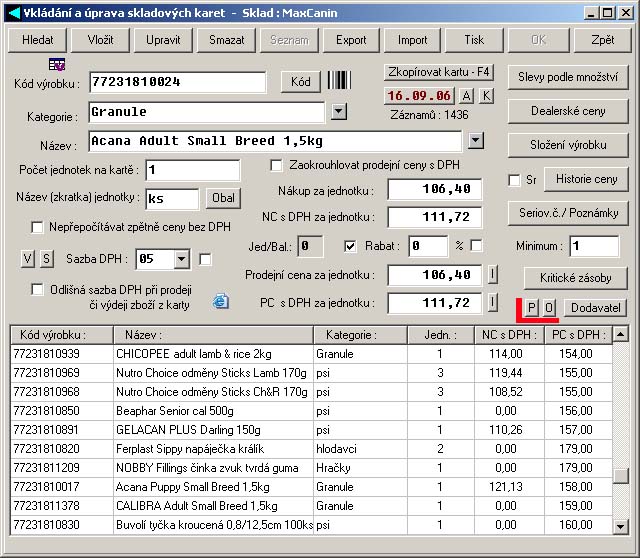
Task: Check Nepřepočítávat zpětně ceny bez DPH
Action: [x=38, y=227]
